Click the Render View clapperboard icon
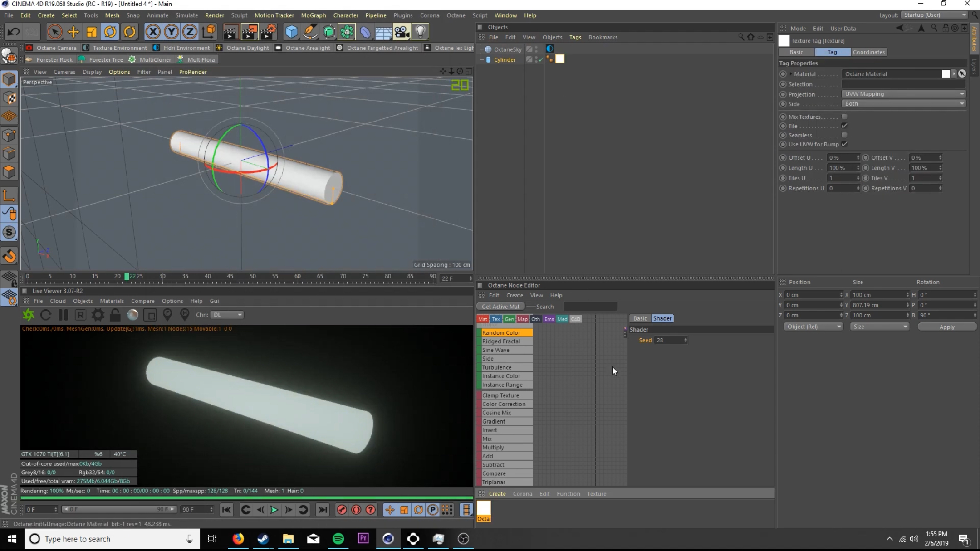 coord(230,32)
